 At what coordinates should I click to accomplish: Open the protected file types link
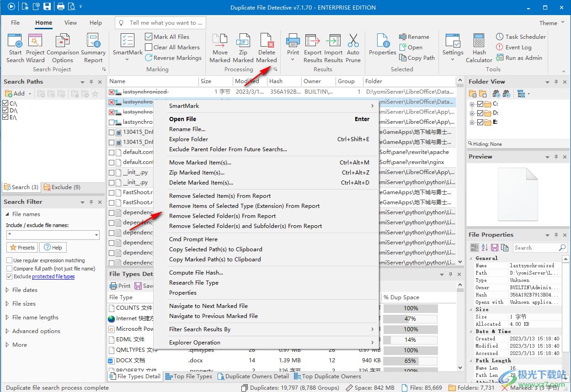(x=53, y=277)
